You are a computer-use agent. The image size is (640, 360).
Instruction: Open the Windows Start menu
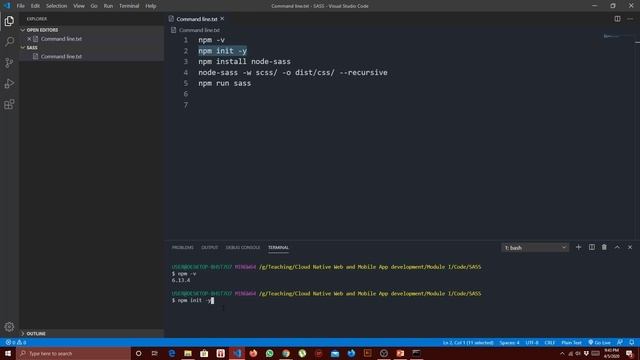click(x=8, y=353)
